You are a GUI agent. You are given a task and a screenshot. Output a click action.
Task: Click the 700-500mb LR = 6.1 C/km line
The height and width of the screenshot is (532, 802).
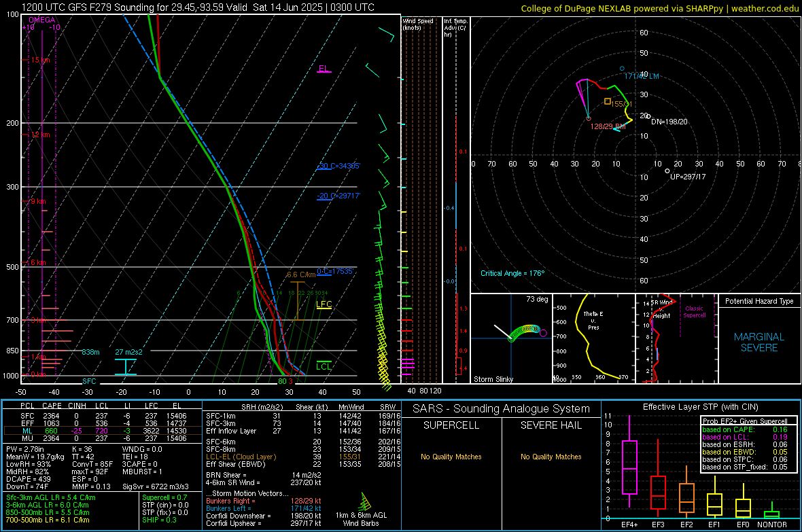click(48, 520)
